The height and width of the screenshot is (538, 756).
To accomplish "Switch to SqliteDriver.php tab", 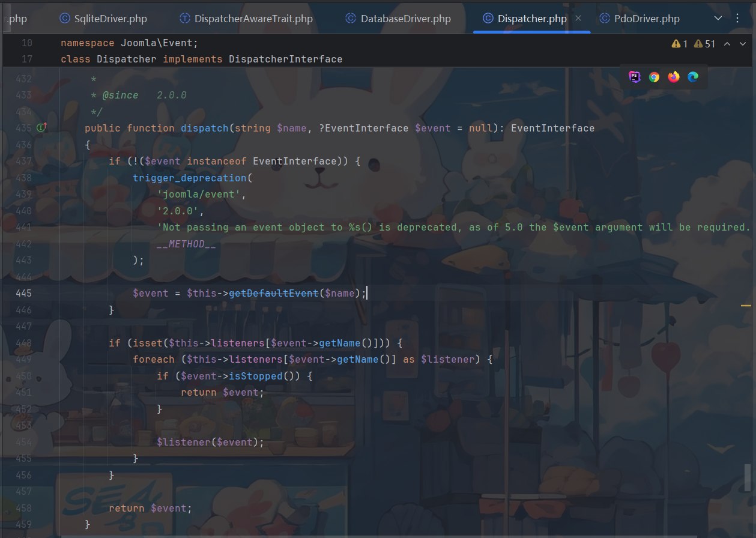I will 103,19.
